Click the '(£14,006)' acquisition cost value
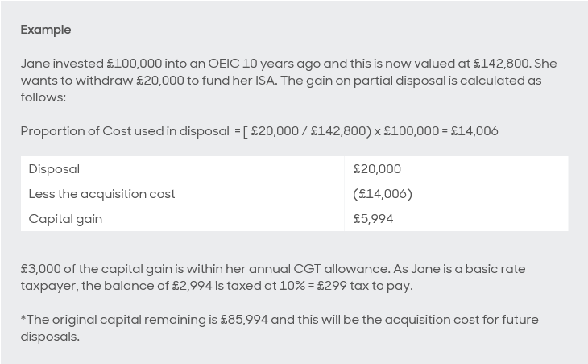The width and height of the screenshot is (588, 364). coord(382,194)
